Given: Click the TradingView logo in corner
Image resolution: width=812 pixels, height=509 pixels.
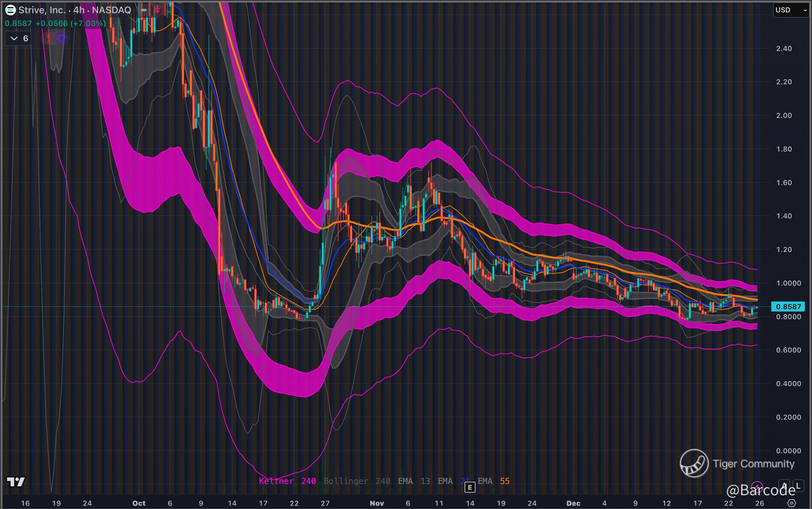Looking at the screenshot, I should click(16, 482).
